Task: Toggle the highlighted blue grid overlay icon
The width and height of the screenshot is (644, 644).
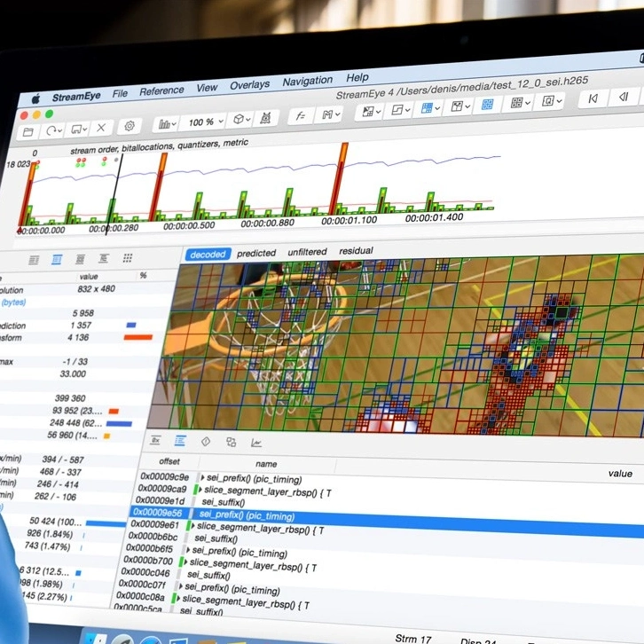Action: point(487,104)
